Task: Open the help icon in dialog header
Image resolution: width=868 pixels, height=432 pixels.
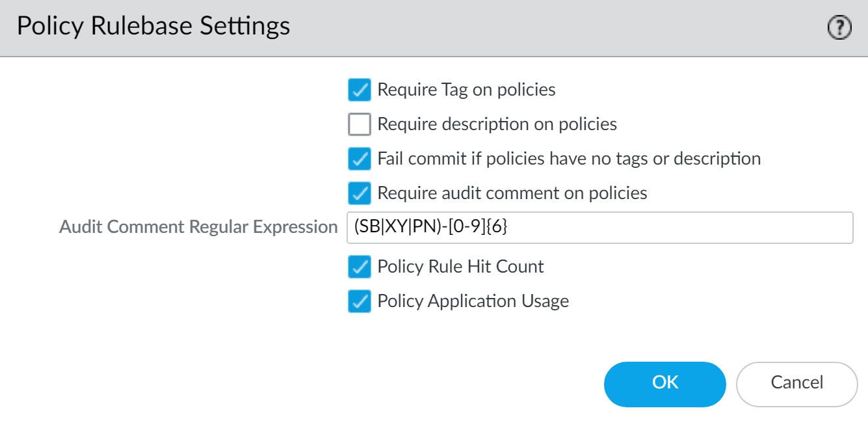Action: click(839, 27)
